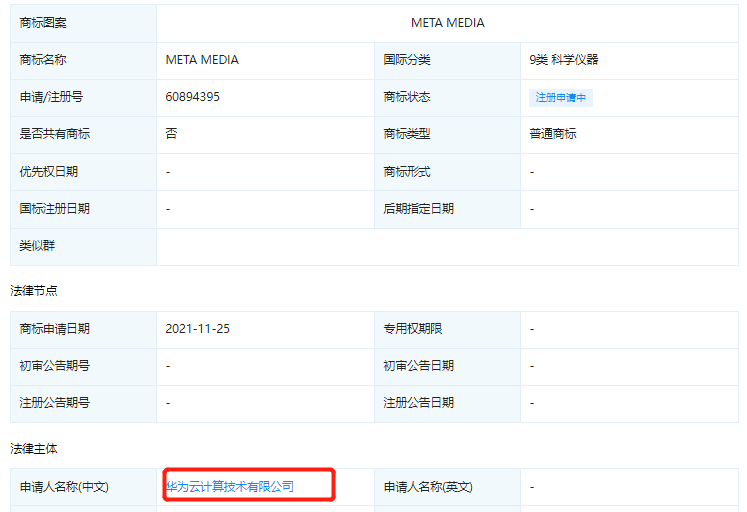Click the 商标申请日期 label cell

click(83, 330)
